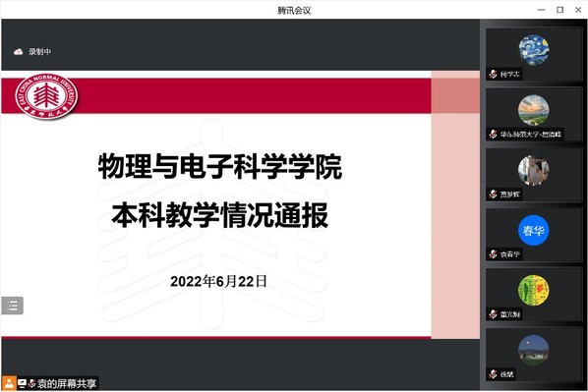Select the participant avatar showing a child

[534, 170]
